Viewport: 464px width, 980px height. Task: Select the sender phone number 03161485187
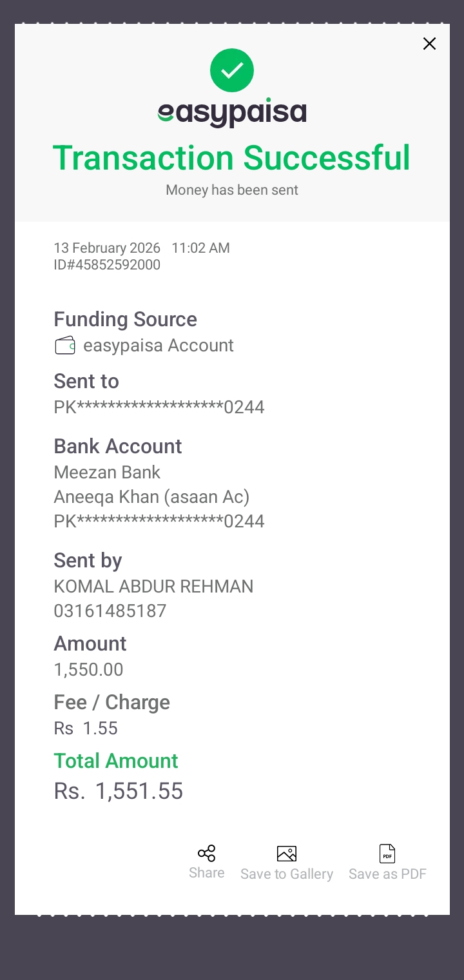pyautogui.click(x=110, y=611)
